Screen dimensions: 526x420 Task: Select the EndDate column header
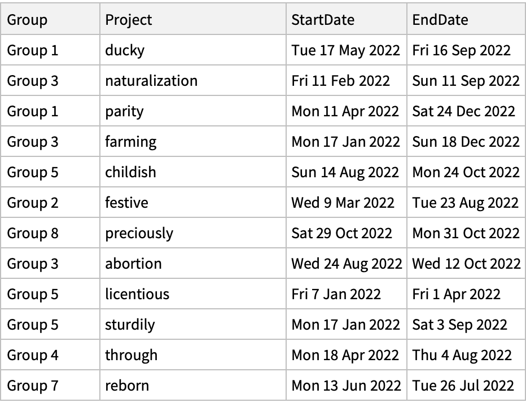(440, 20)
